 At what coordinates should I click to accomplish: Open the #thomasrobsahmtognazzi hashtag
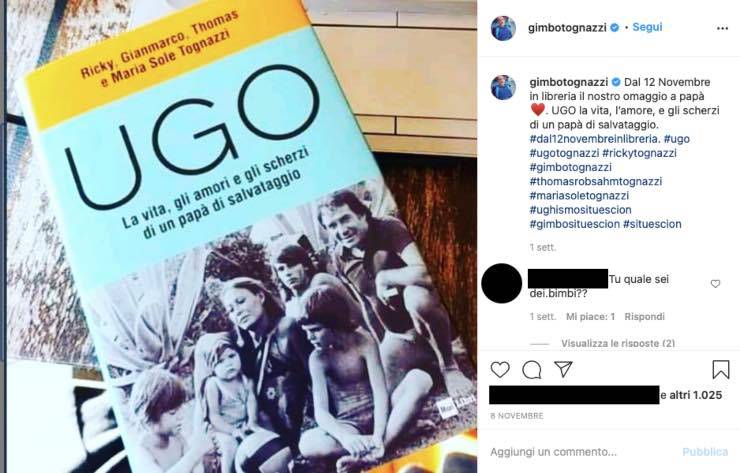(596, 181)
